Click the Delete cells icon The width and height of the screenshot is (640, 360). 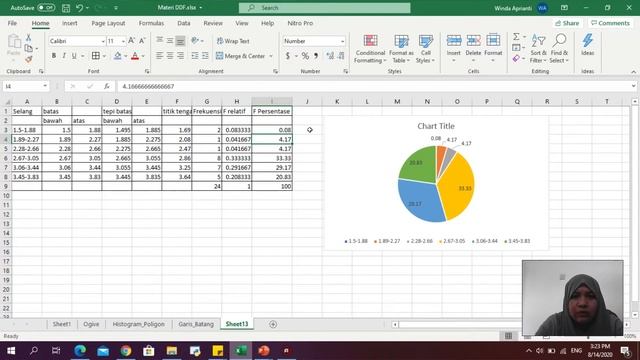pos(473,41)
